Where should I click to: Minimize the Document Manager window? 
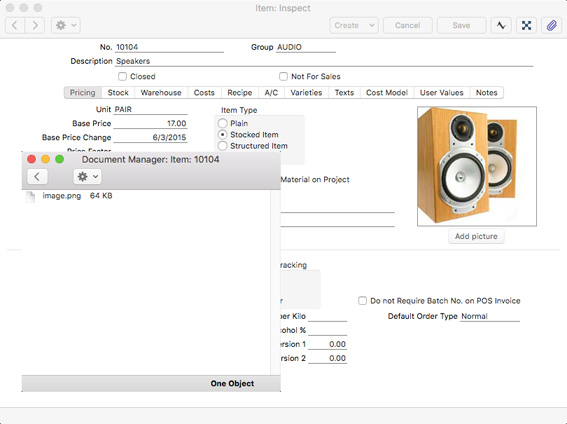(46, 159)
